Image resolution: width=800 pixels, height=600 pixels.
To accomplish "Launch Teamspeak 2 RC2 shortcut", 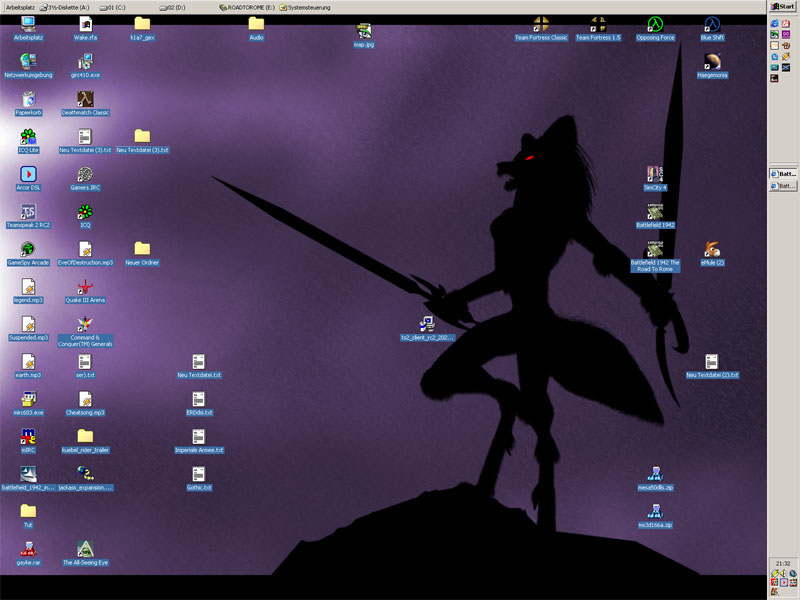I will [x=28, y=216].
